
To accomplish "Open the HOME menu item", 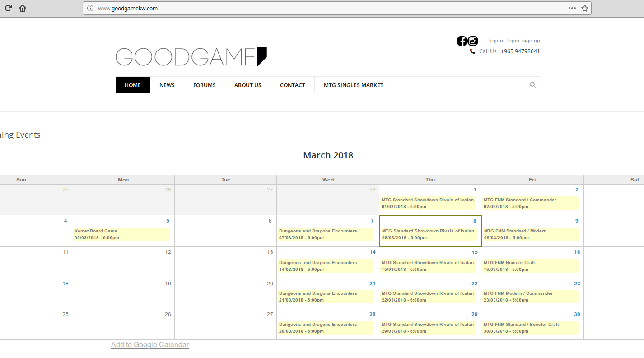I will pyautogui.click(x=133, y=85).
